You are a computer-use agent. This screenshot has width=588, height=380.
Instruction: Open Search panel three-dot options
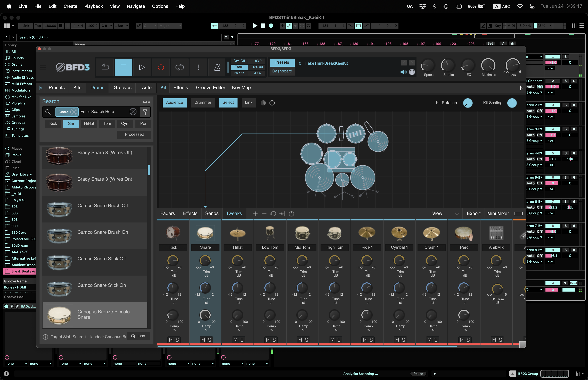coord(146,102)
